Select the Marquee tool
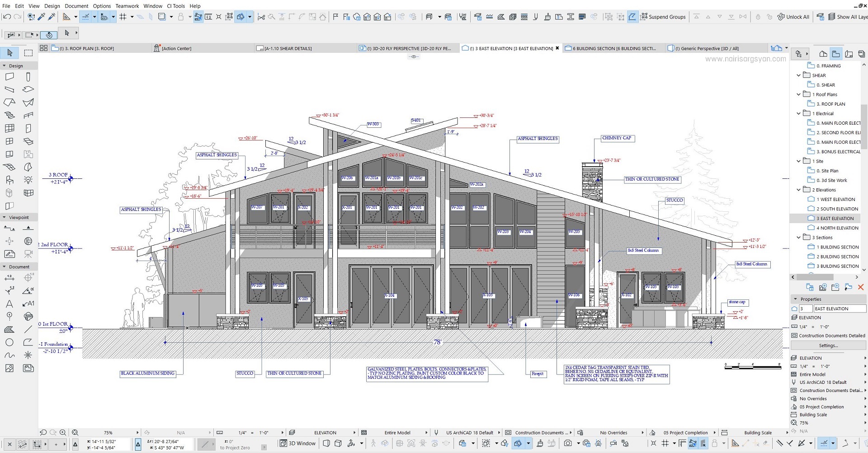868x453 pixels. coord(28,53)
